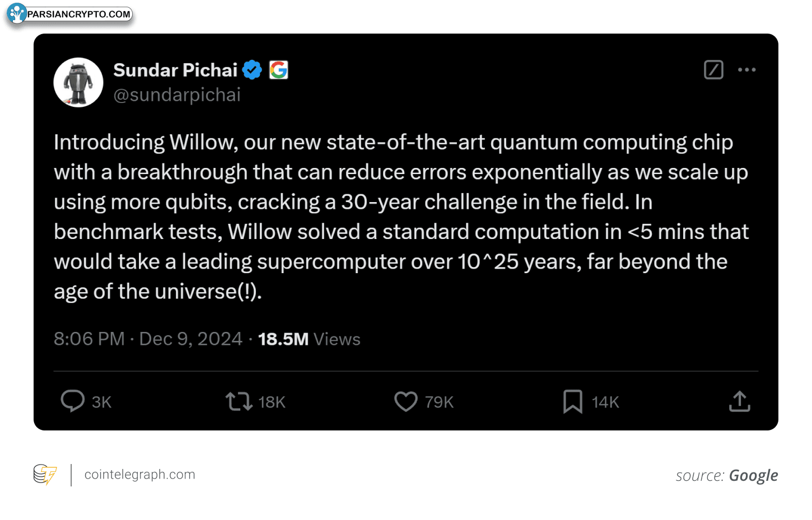Bookmark the tweet using the bookmark icon
The width and height of the screenshot is (812, 520).
[573, 401]
